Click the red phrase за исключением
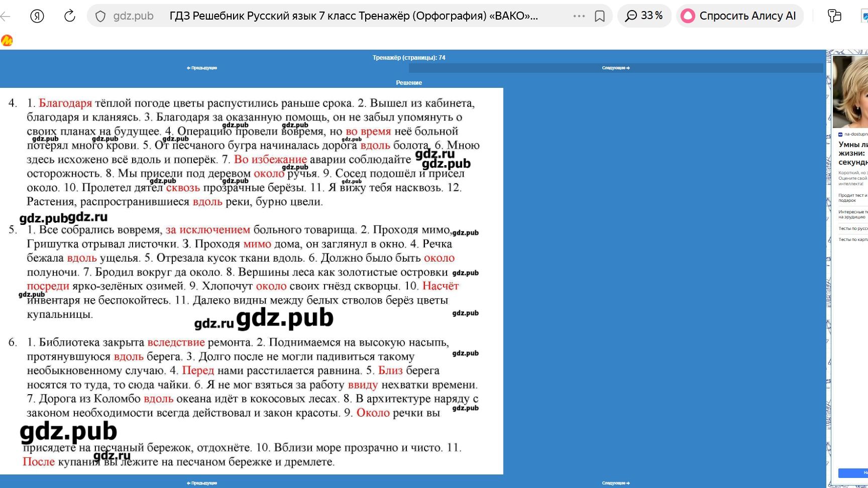Viewport: 868px width, 488px height. pyautogui.click(x=208, y=229)
